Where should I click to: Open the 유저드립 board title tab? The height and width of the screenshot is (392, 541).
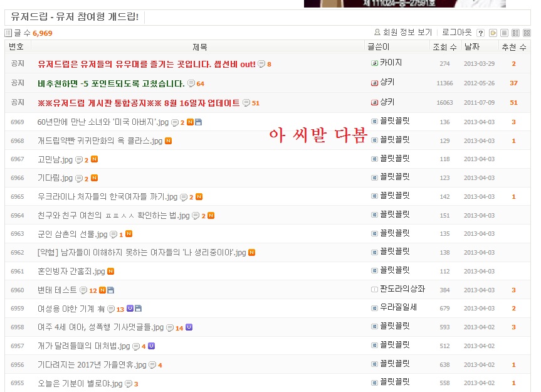[x=75, y=16]
